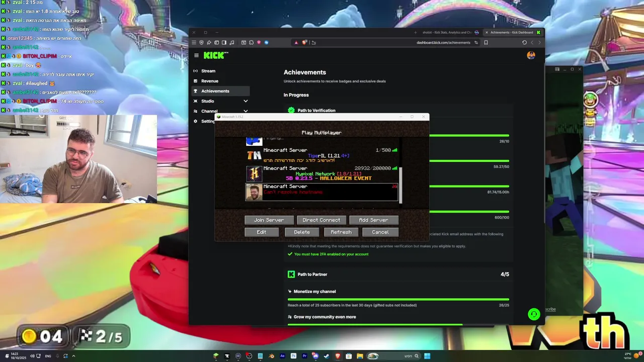Click the dashboard.kick.com address bar

tap(443, 42)
